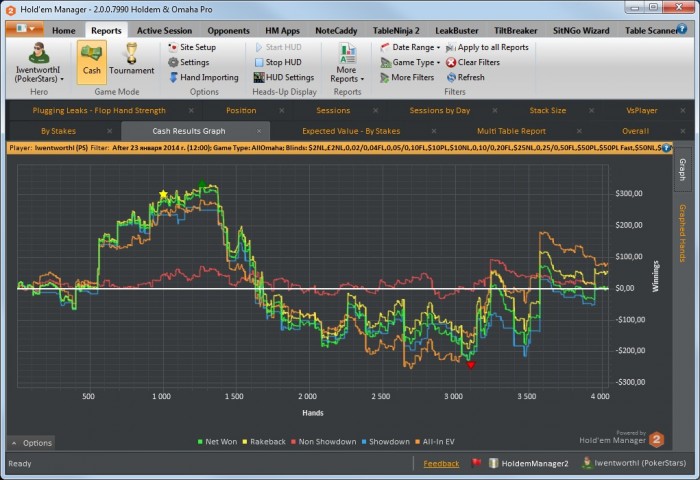
Task: Close the By Stakes report tab
Action: coord(109,131)
